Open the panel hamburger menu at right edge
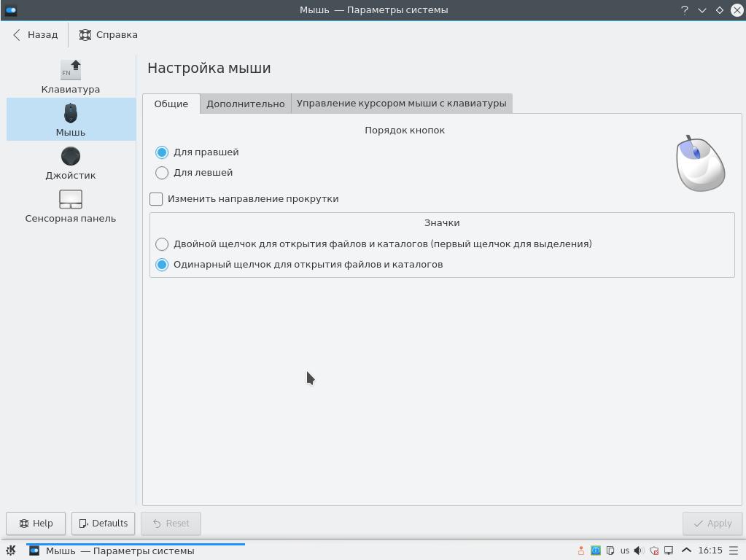This screenshot has width=746, height=560. (x=734, y=551)
